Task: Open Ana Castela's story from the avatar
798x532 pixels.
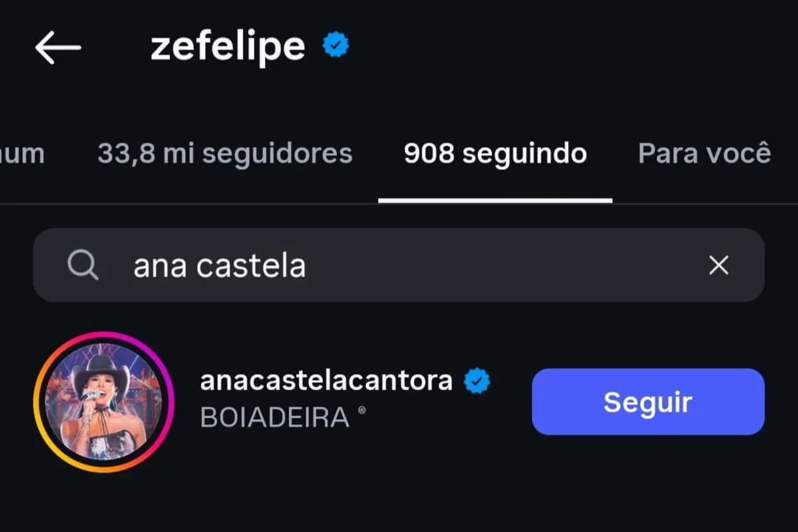Action: [x=103, y=402]
